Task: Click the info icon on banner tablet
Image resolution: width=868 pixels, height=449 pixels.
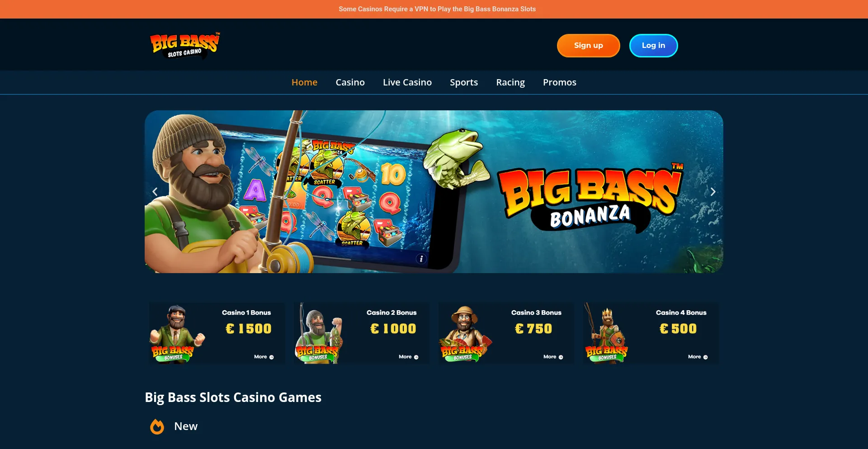Action: point(421,259)
